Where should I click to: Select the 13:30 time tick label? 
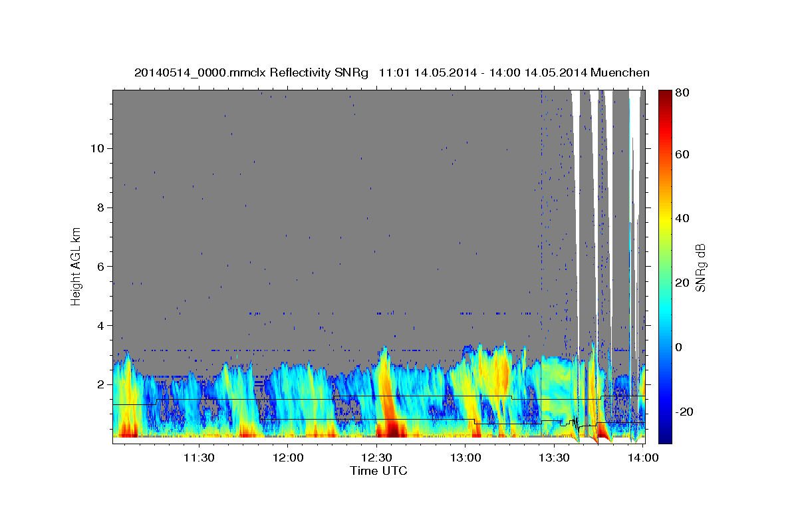click(x=555, y=458)
